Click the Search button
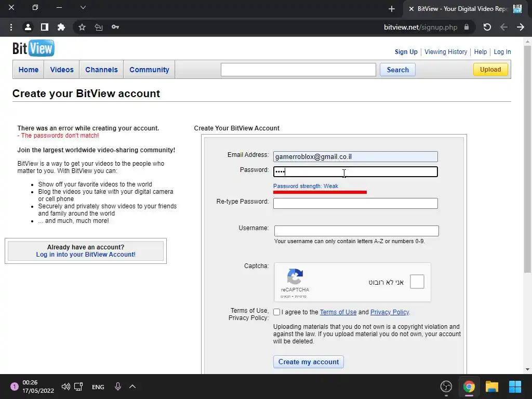 (x=397, y=70)
